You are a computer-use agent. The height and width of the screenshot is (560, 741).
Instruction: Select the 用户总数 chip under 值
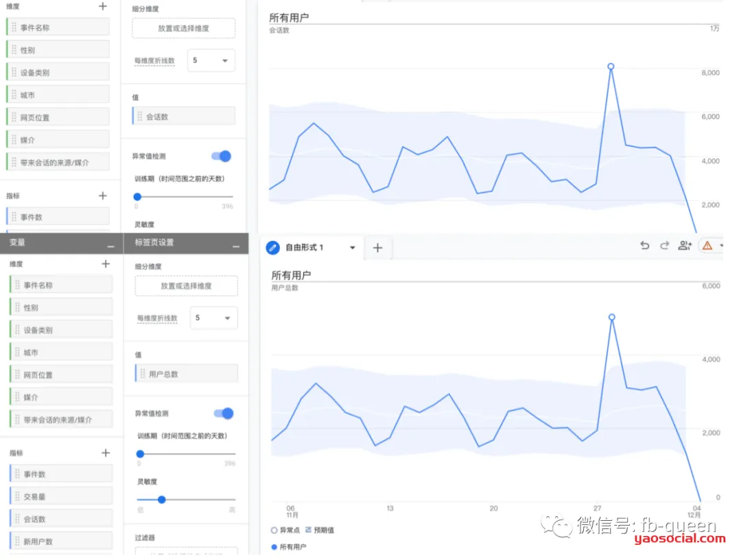187,374
